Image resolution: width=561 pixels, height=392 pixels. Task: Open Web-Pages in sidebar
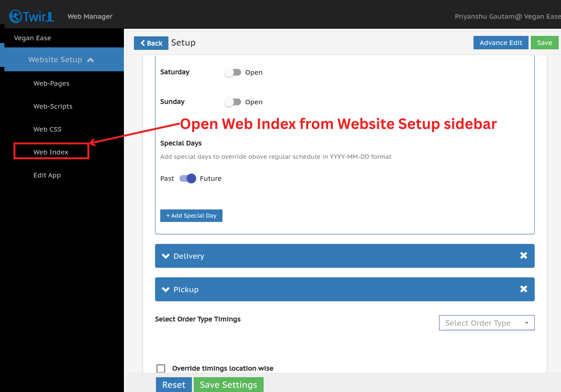click(51, 83)
